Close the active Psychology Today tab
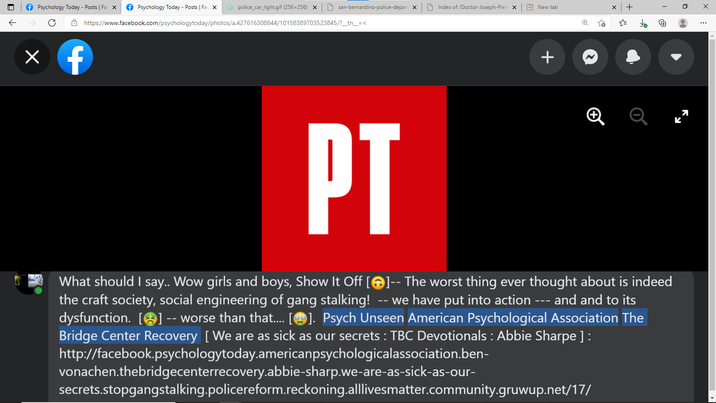 215,7
